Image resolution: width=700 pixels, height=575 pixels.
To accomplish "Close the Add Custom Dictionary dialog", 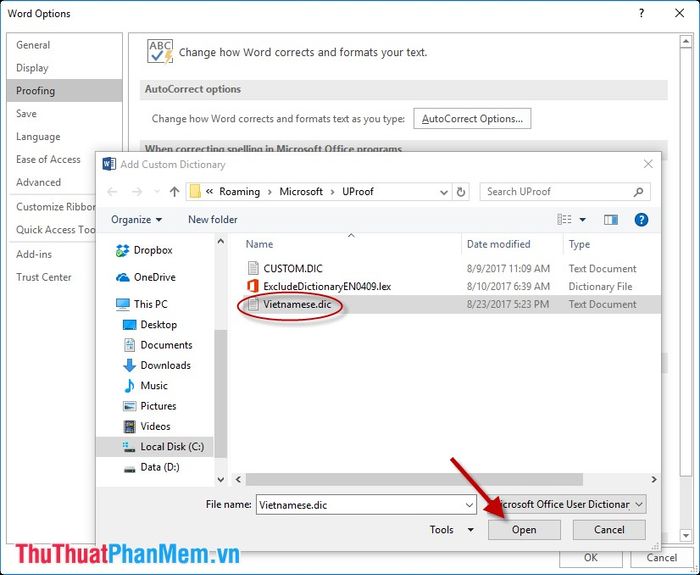I will 648,164.
